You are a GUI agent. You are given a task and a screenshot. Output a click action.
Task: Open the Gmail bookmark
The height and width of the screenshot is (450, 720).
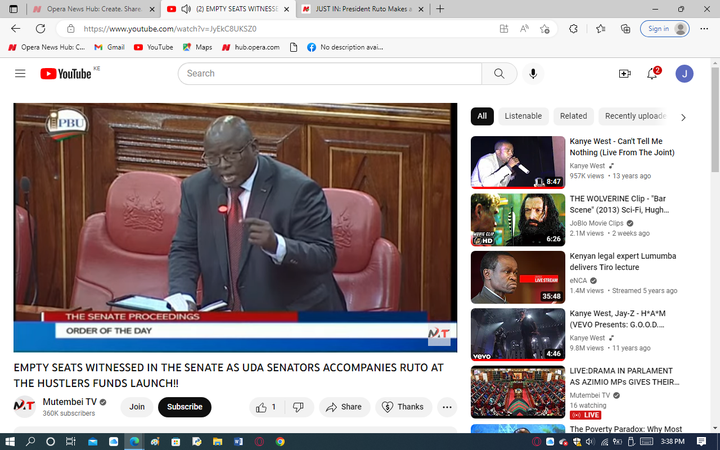pos(109,47)
